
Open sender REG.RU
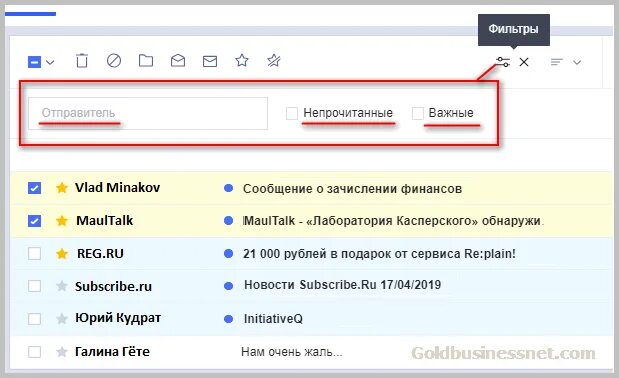point(100,253)
